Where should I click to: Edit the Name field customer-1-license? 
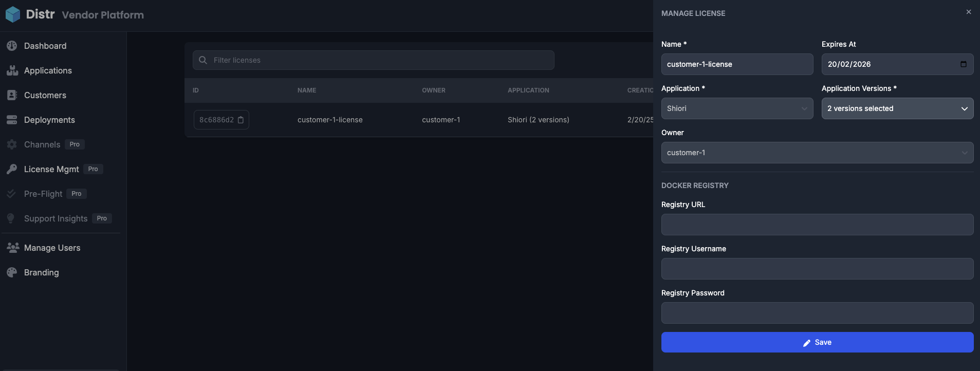[737, 64]
